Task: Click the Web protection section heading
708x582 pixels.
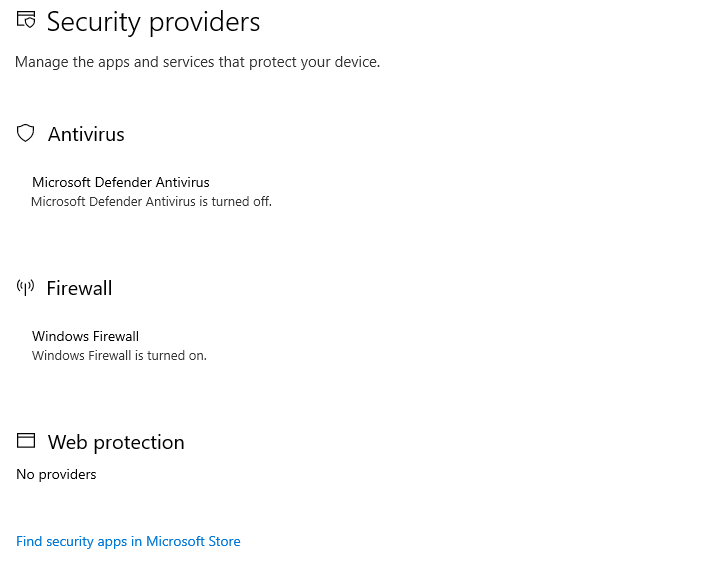Action: pyautogui.click(x=116, y=442)
